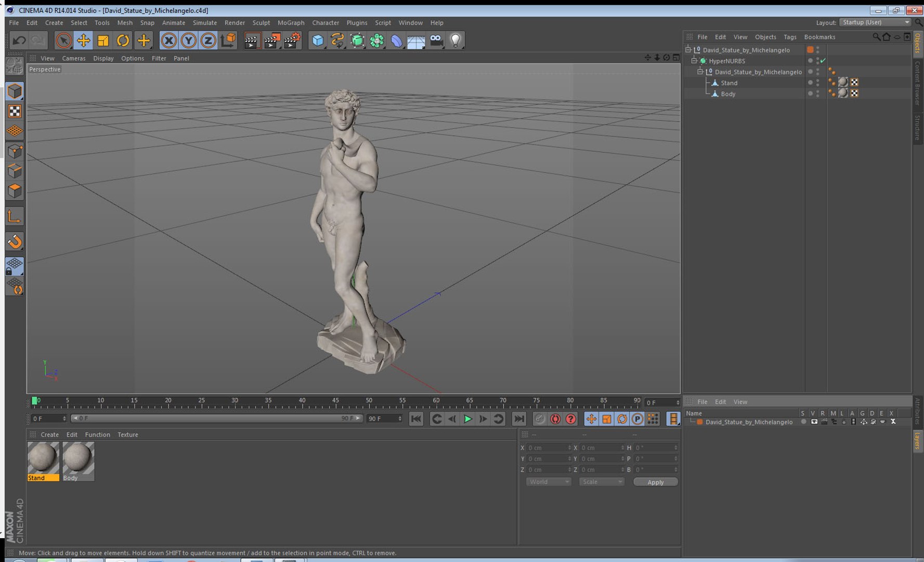Click the coordinate system toolbar icon
Viewport: 924px width, 562px height.
coord(228,41)
